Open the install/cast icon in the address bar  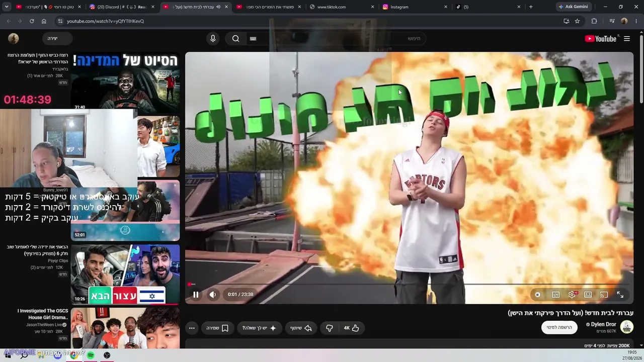[x=566, y=21]
